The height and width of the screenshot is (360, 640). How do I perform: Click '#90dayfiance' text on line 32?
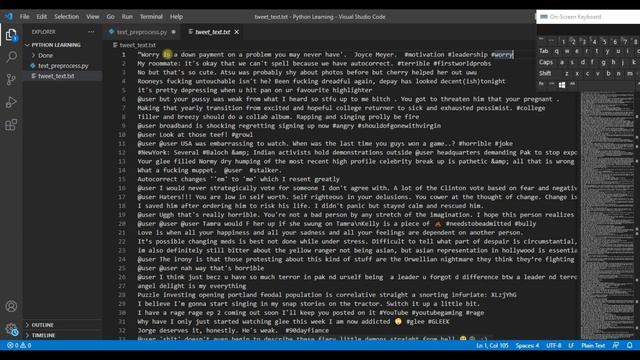(x=307, y=330)
